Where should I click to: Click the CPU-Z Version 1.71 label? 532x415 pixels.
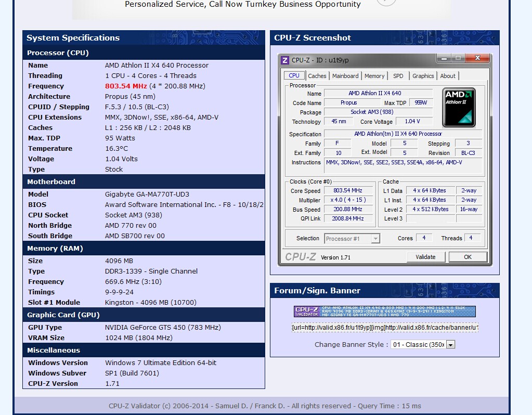335,257
